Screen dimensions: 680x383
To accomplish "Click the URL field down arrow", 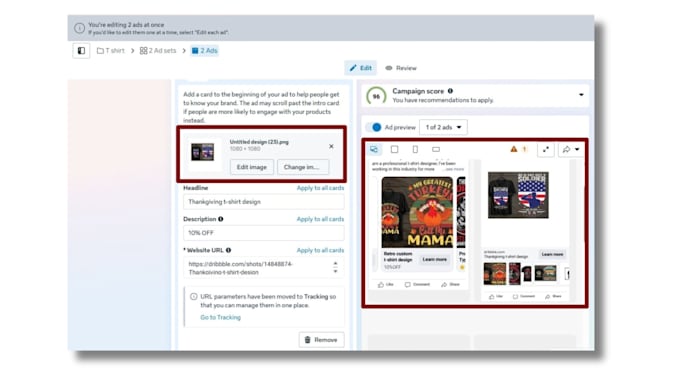I will click(335, 272).
